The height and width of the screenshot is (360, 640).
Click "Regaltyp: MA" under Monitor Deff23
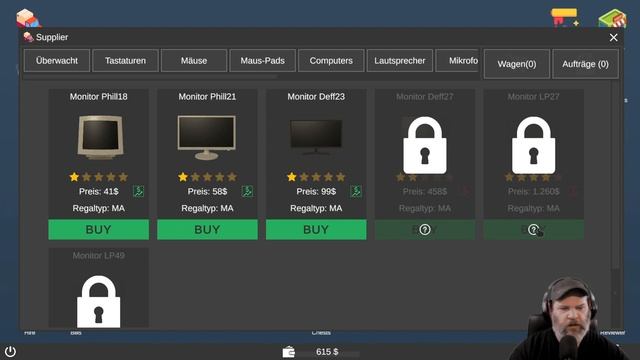coord(316,208)
